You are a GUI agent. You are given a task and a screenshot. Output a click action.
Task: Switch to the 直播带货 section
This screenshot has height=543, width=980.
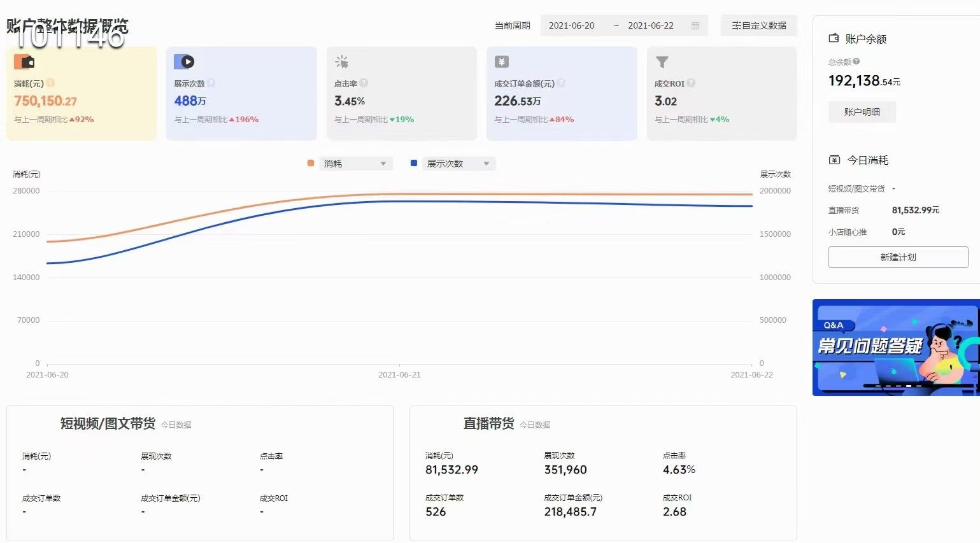488,424
